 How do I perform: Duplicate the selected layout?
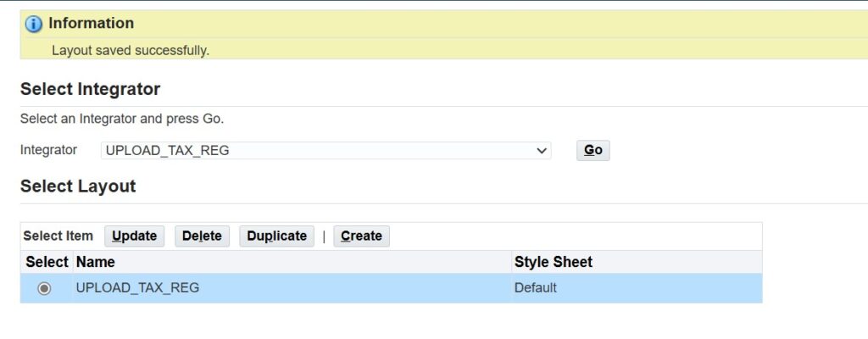276,236
